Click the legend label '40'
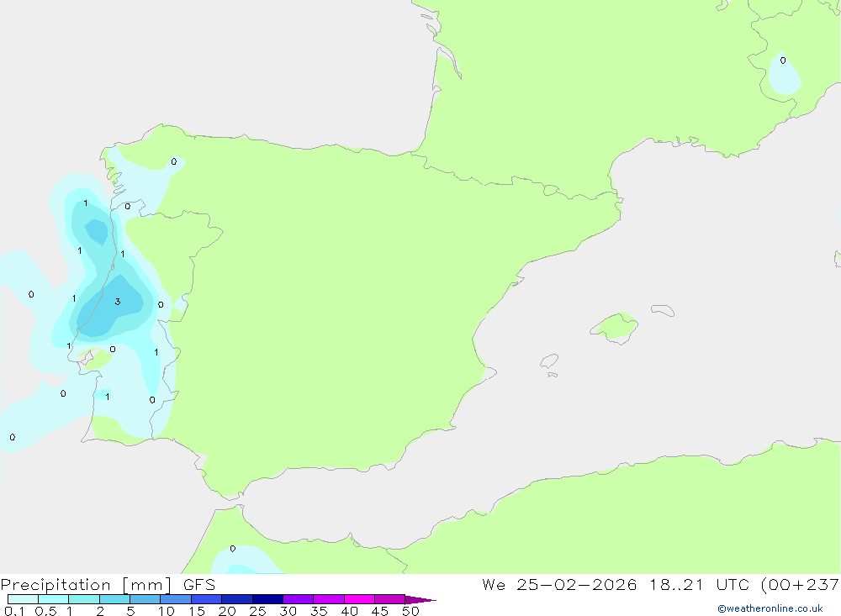 349,611
